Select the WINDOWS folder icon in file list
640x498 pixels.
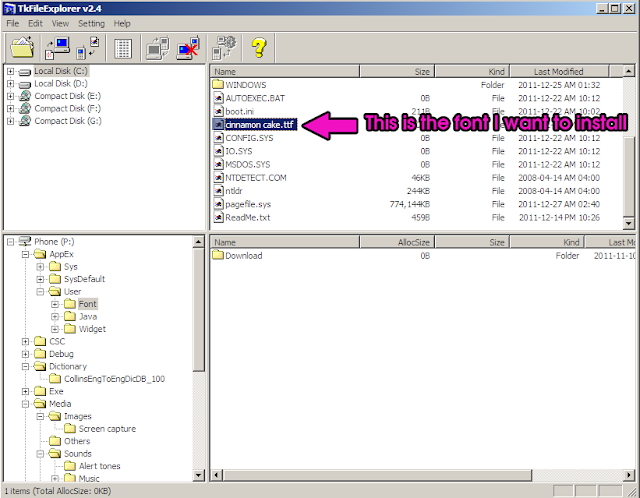[218, 84]
